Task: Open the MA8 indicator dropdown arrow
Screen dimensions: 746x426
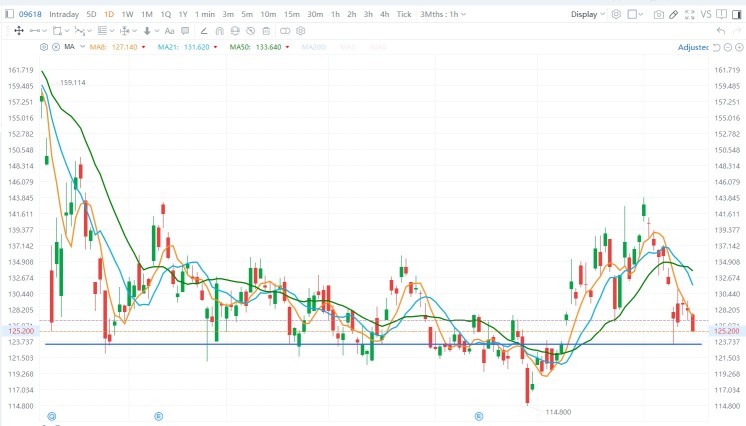Action: point(143,47)
